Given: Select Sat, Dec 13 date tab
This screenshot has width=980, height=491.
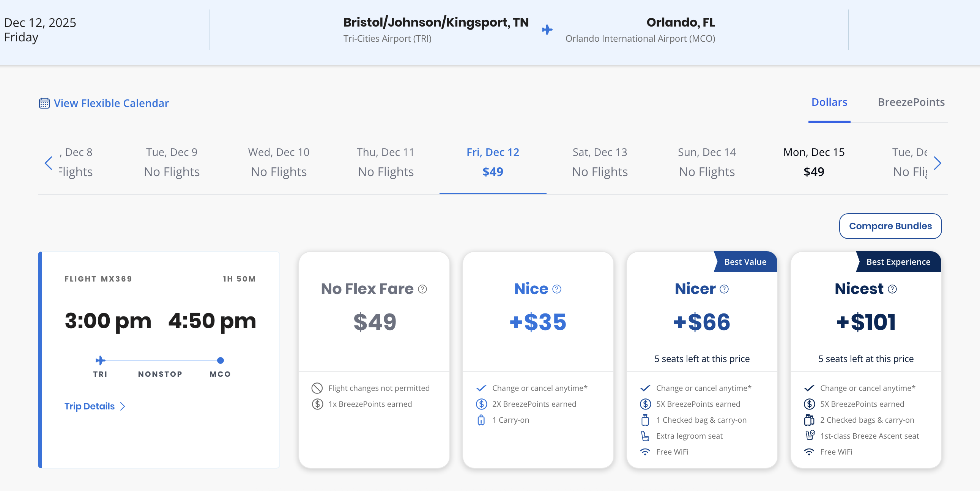Looking at the screenshot, I should [x=600, y=162].
